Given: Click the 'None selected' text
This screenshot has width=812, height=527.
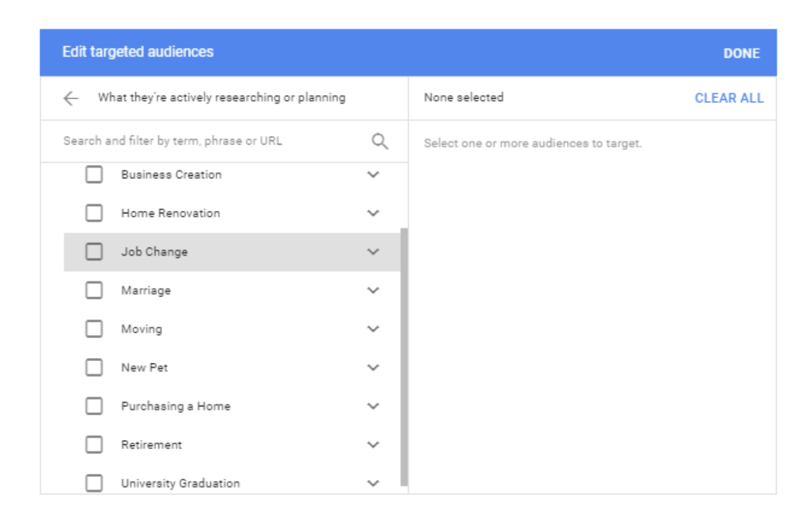Looking at the screenshot, I should [x=463, y=97].
